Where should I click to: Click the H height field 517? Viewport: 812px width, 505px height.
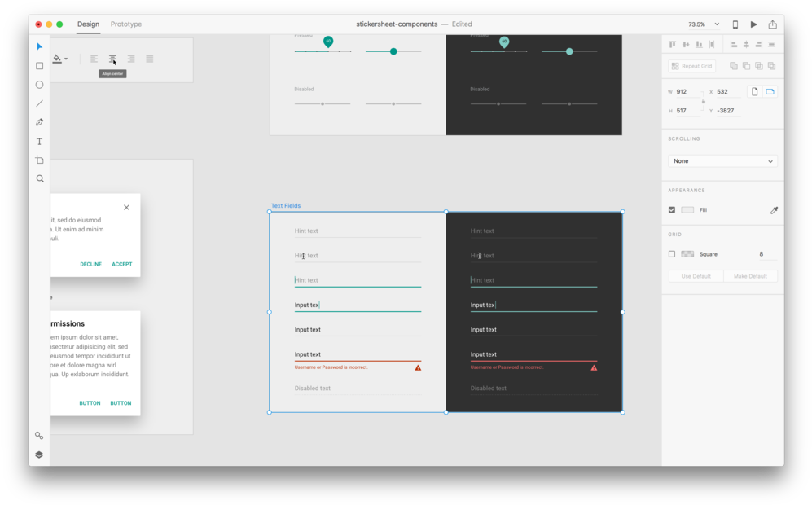pos(687,110)
